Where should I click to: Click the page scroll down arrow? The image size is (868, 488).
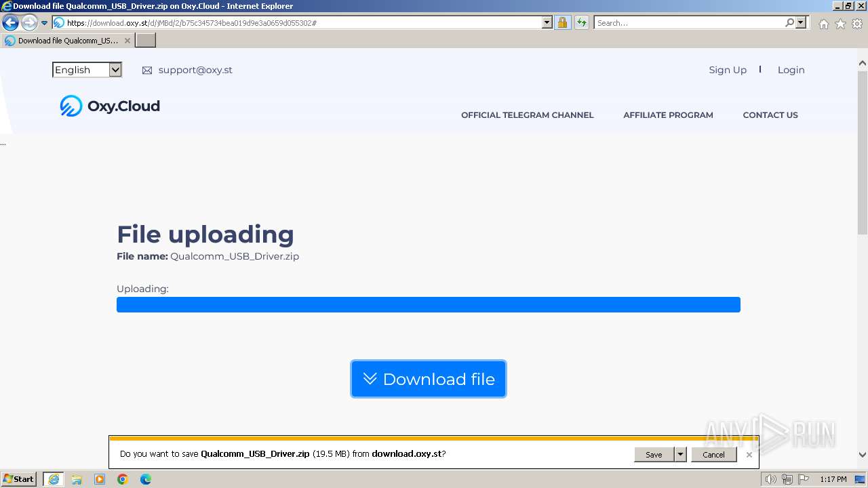click(862, 455)
